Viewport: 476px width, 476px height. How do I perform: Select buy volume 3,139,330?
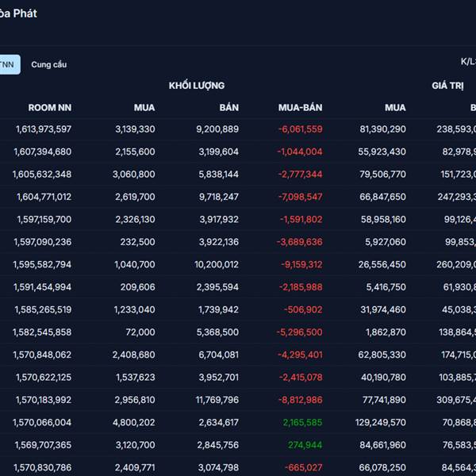(135, 129)
